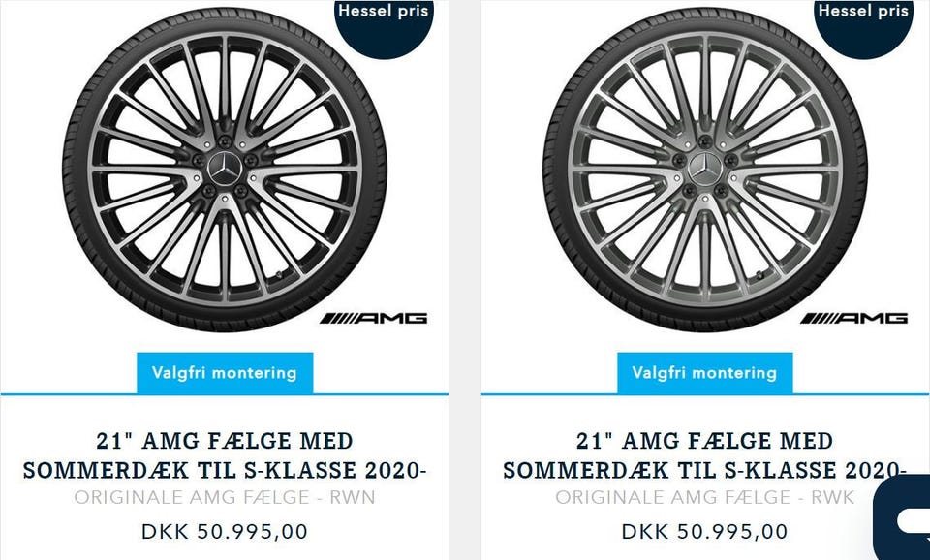The height and width of the screenshot is (560, 930).
Task: Click the DKK 50.995,00 price on the left card
Action: [x=225, y=532]
